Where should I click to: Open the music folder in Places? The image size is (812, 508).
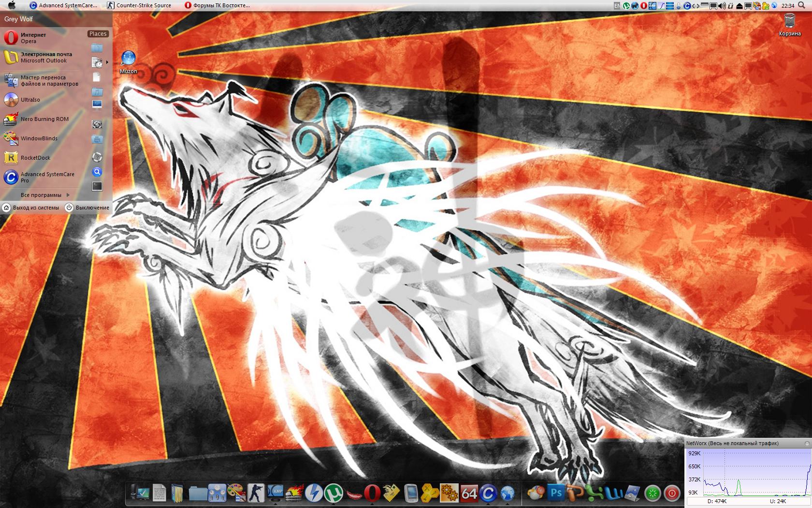pyautogui.click(x=97, y=92)
